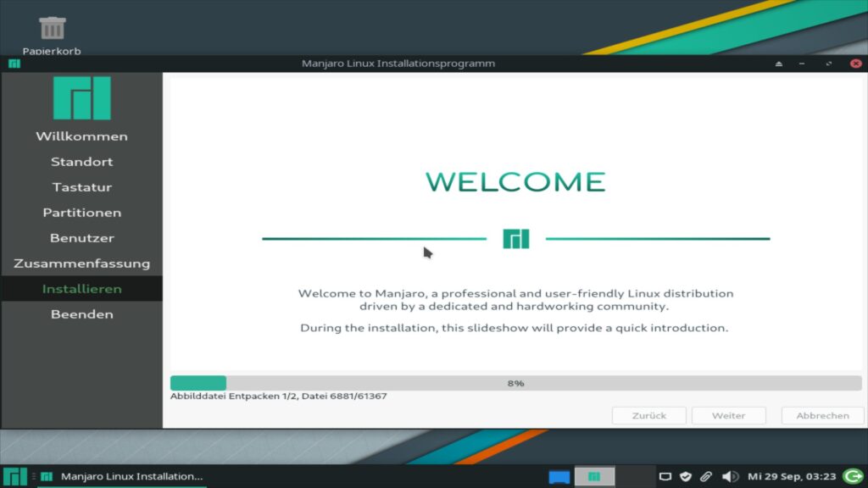The width and height of the screenshot is (868, 488).
Task: Open the display settings tray icon
Action: coord(665,476)
